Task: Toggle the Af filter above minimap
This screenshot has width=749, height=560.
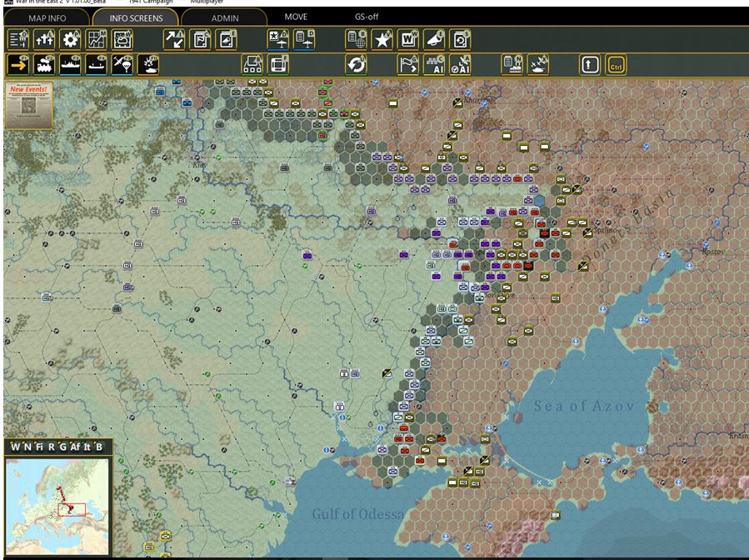Action: tap(75, 447)
